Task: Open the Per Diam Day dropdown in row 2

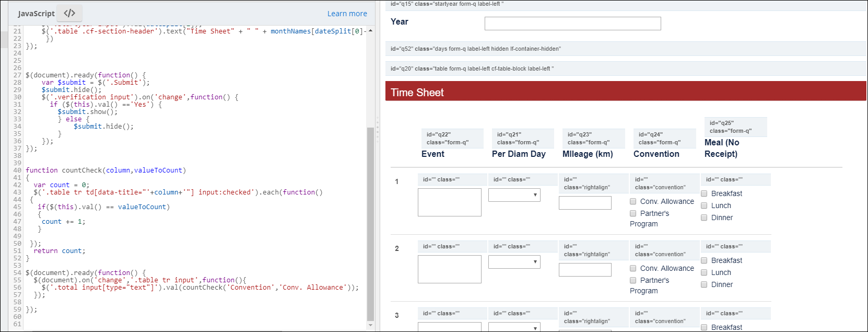Action: 514,262
